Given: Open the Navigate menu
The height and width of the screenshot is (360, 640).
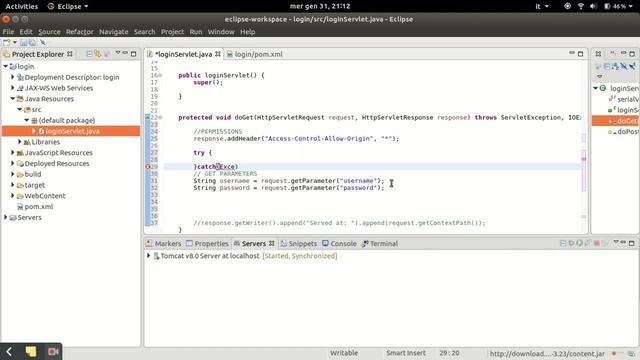Looking at the screenshot, I should coord(113,32).
